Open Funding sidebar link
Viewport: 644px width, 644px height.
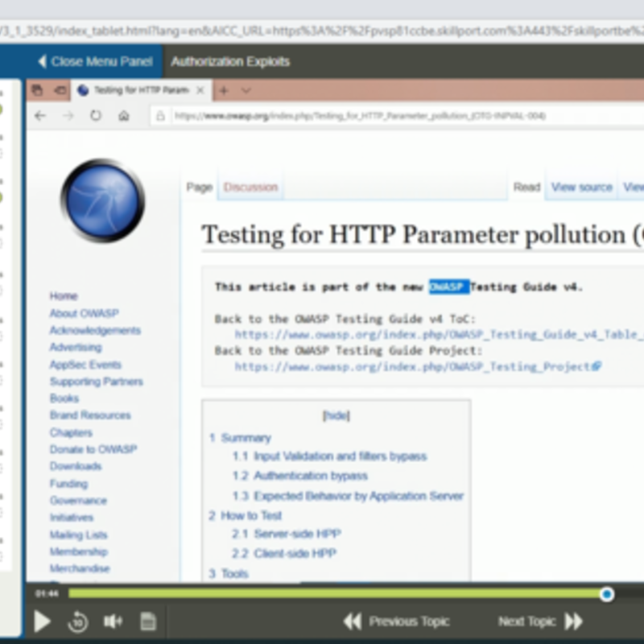[68, 484]
